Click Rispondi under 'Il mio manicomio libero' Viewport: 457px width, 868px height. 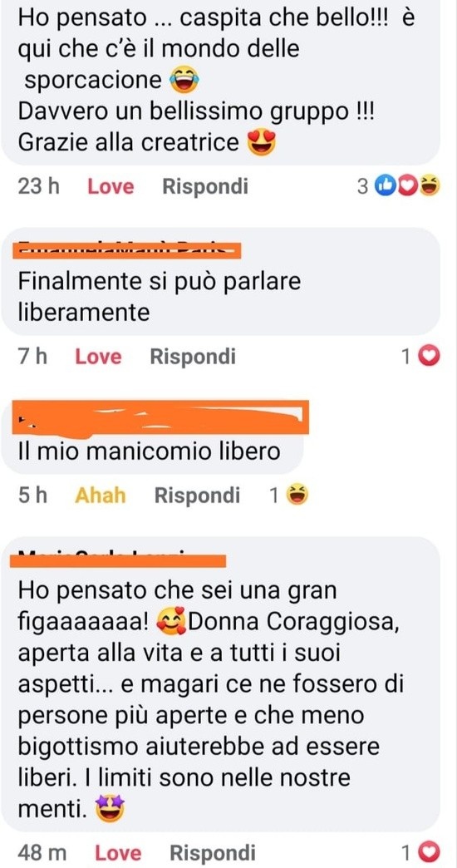point(197,496)
